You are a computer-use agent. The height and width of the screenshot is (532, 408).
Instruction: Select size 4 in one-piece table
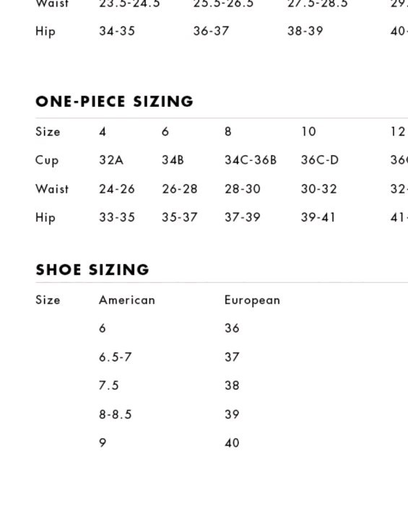tap(103, 131)
